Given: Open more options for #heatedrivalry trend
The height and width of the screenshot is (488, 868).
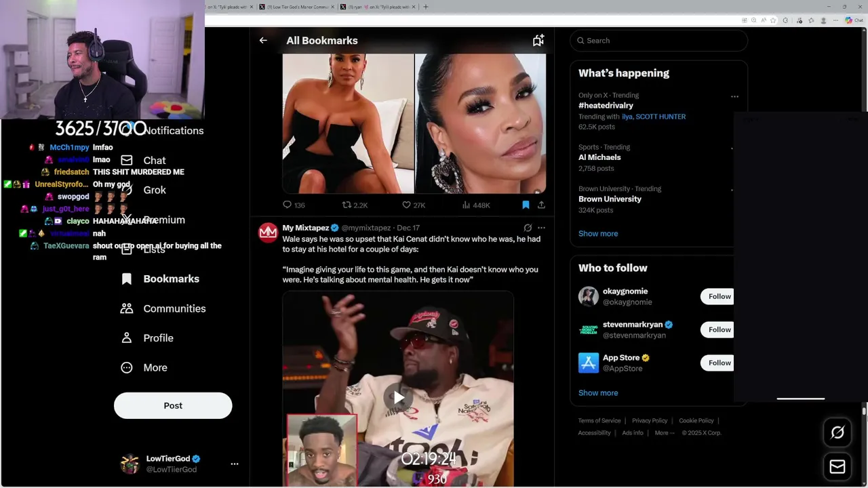Looking at the screenshot, I should click(x=734, y=96).
